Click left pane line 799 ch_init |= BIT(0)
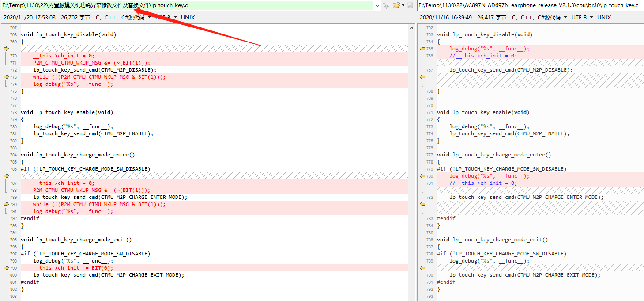 [73, 268]
